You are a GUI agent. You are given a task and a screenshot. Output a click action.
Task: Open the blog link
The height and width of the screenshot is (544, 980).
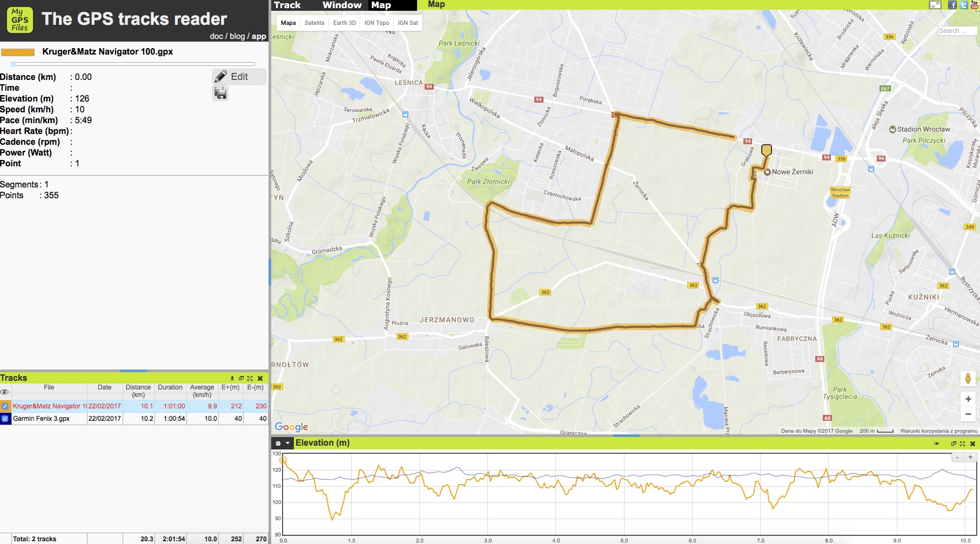click(237, 36)
